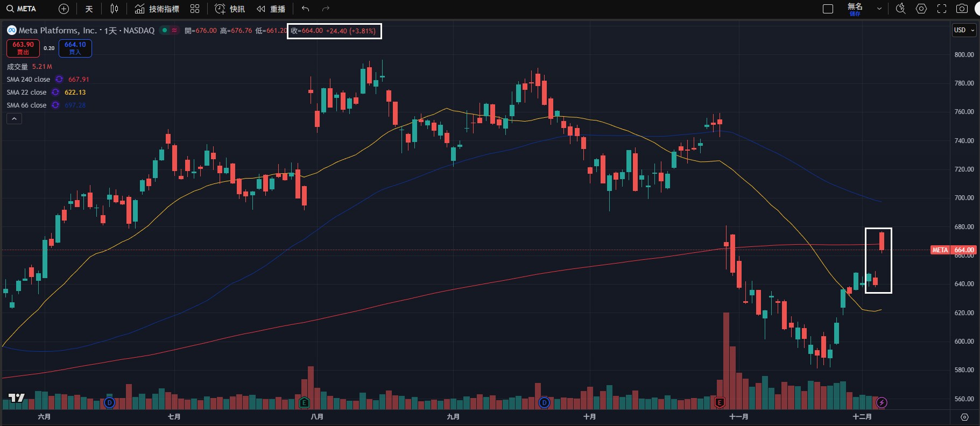
Task: Click the red 賣出 663.90 sell button
Action: coord(23,48)
